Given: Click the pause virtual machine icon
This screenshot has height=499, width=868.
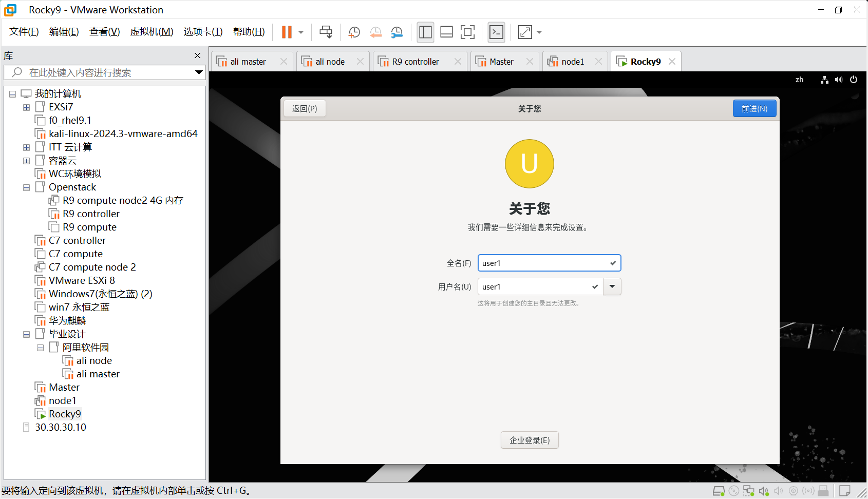Looking at the screenshot, I should [x=287, y=32].
